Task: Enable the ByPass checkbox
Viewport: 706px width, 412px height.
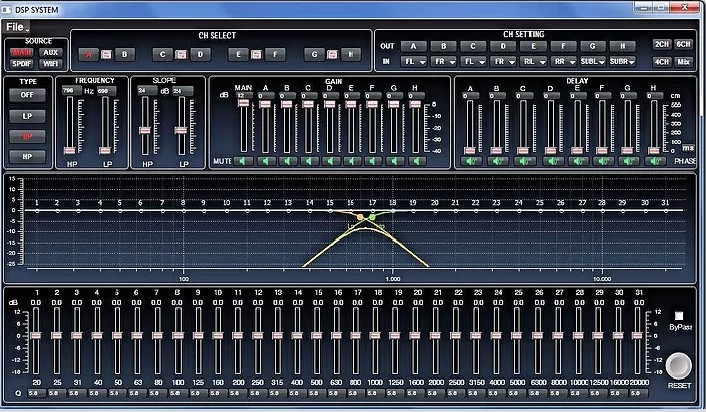Action: (679, 314)
